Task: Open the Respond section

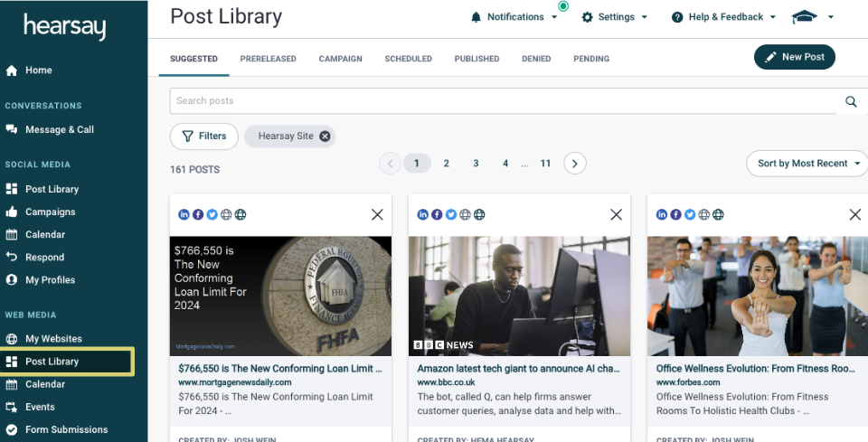Action: (35, 258)
